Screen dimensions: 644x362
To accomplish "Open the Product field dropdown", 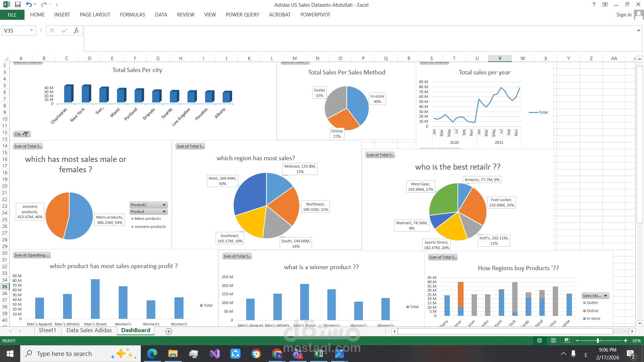I will (x=149, y=212).
